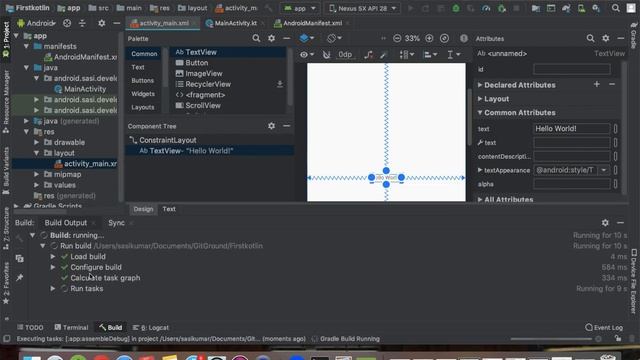Screen dimensions: 640x360
Task: Open the Nexus 5X API 28 device dropdown
Action: pos(363,8)
